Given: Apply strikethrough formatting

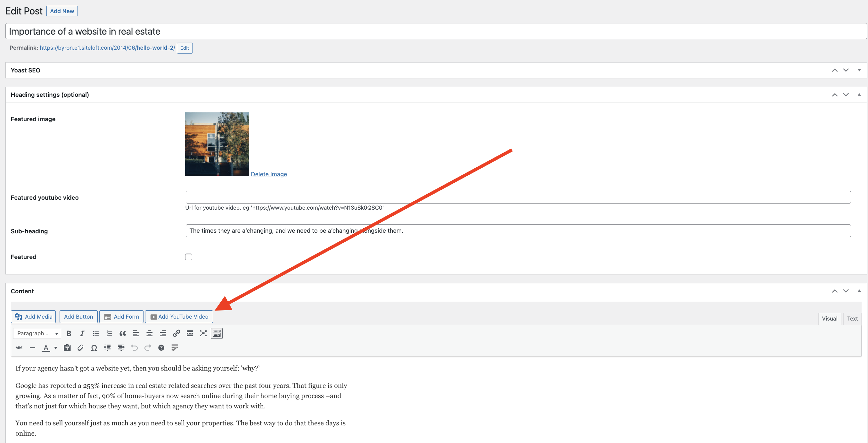Looking at the screenshot, I should point(19,347).
